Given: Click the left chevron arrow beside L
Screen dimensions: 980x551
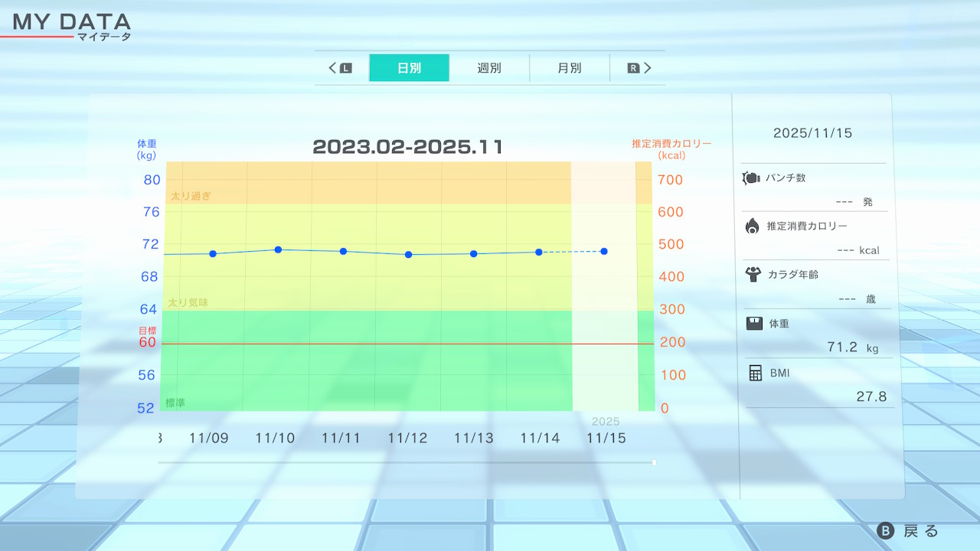Looking at the screenshot, I should tap(332, 68).
